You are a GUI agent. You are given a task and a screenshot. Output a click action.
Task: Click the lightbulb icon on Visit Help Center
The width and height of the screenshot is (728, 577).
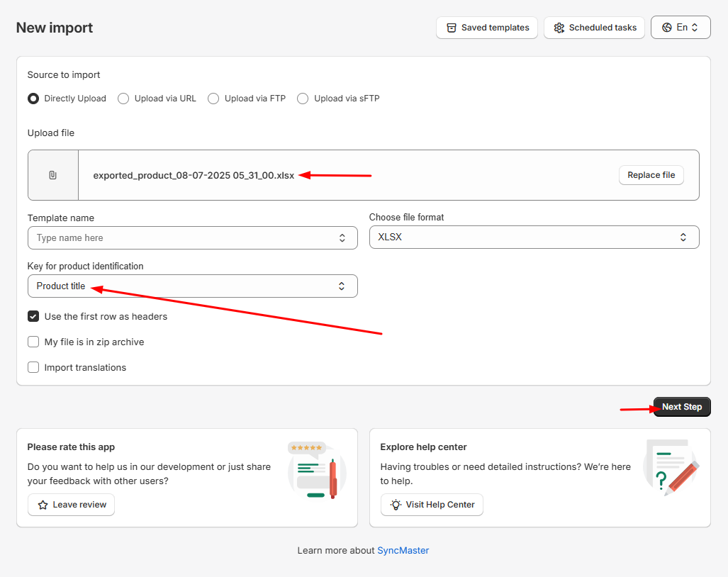coord(396,505)
